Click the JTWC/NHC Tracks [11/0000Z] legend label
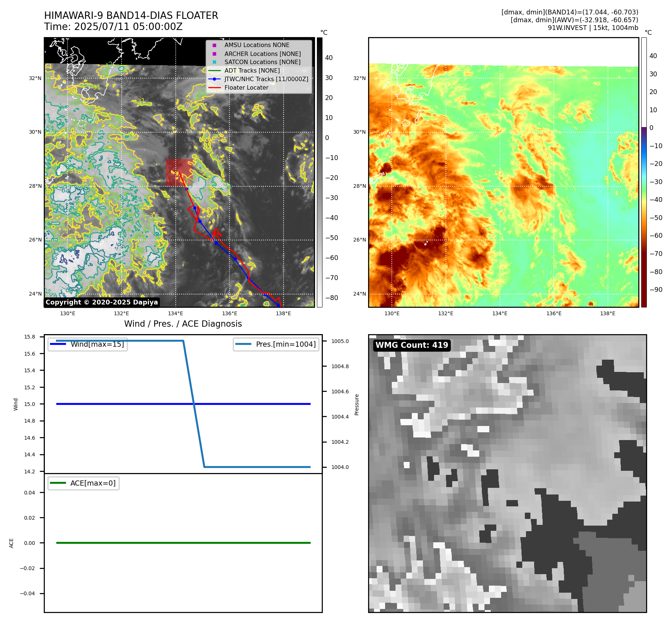The image size is (672, 626). tap(267, 79)
